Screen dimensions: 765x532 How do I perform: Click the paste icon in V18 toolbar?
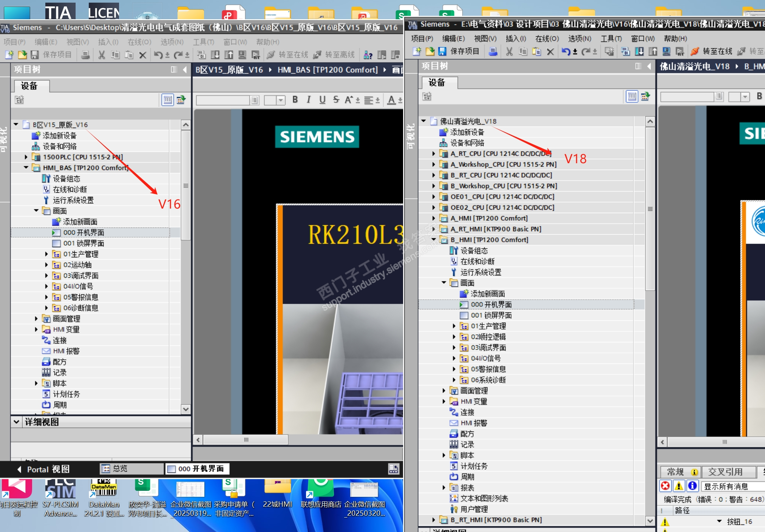[536, 51]
